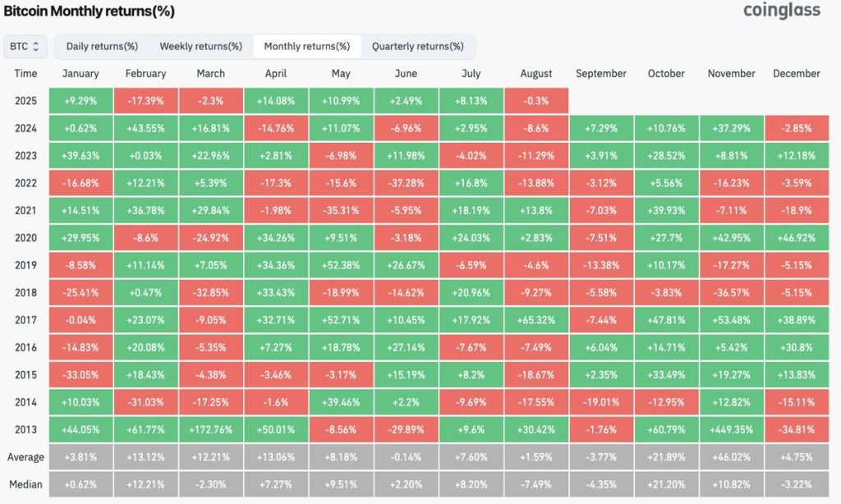Click the Time column header
The width and height of the screenshot is (841, 504).
pyautogui.click(x=25, y=73)
